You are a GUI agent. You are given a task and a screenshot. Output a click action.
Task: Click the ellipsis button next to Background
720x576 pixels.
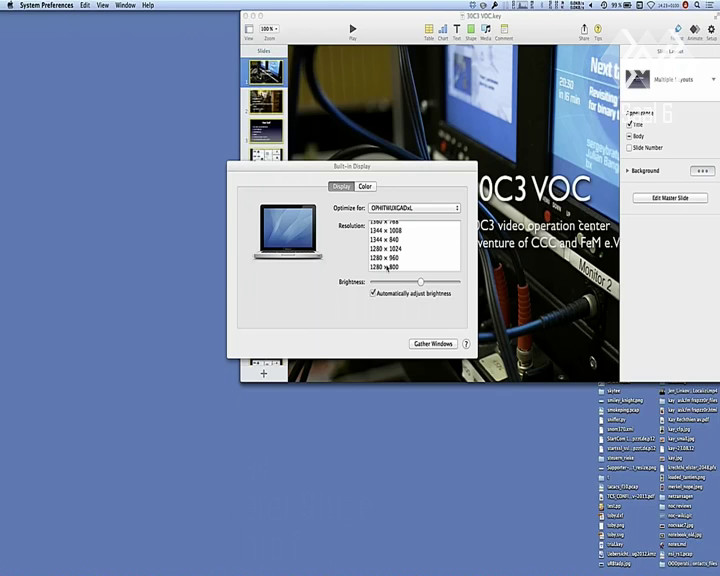click(x=703, y=171)
